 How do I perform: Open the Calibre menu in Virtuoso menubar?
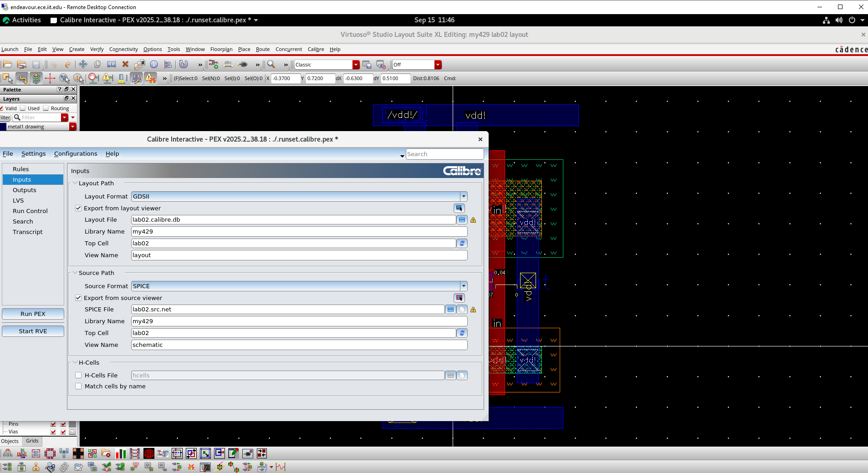[316, 49]
